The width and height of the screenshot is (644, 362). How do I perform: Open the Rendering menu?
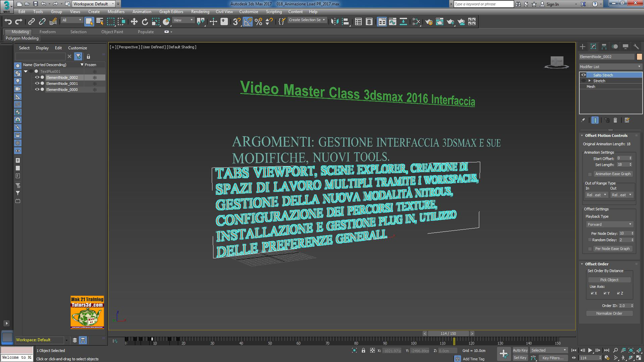coord(200,12)
